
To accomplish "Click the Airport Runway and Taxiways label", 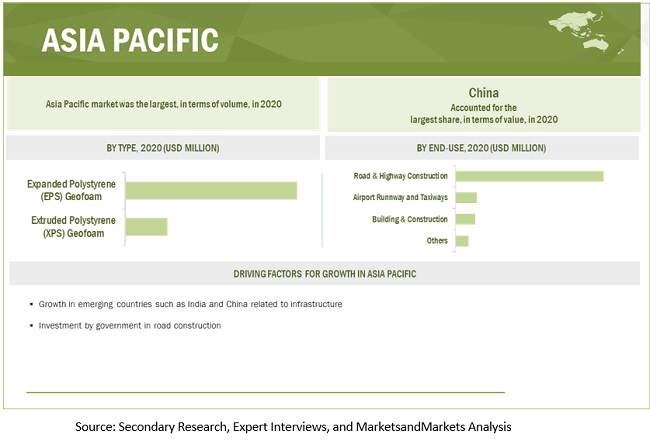I will [x=400, y=198].
